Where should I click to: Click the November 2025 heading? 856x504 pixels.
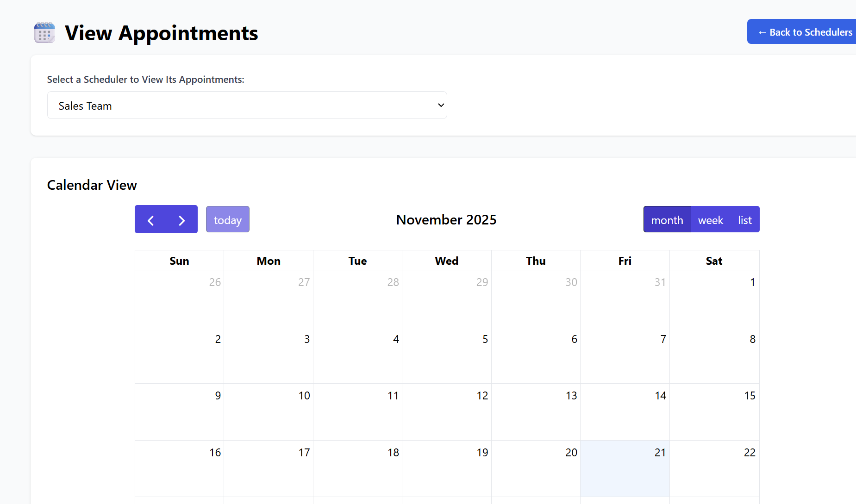[446, 219]
